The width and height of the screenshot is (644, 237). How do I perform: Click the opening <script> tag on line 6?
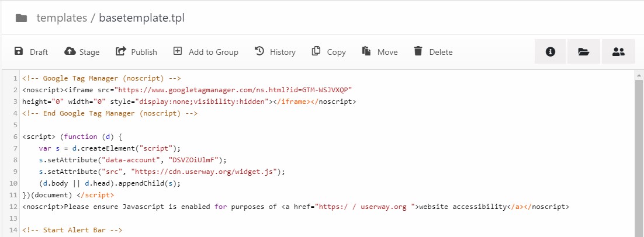pyautogui.click(x=39, y=137)
